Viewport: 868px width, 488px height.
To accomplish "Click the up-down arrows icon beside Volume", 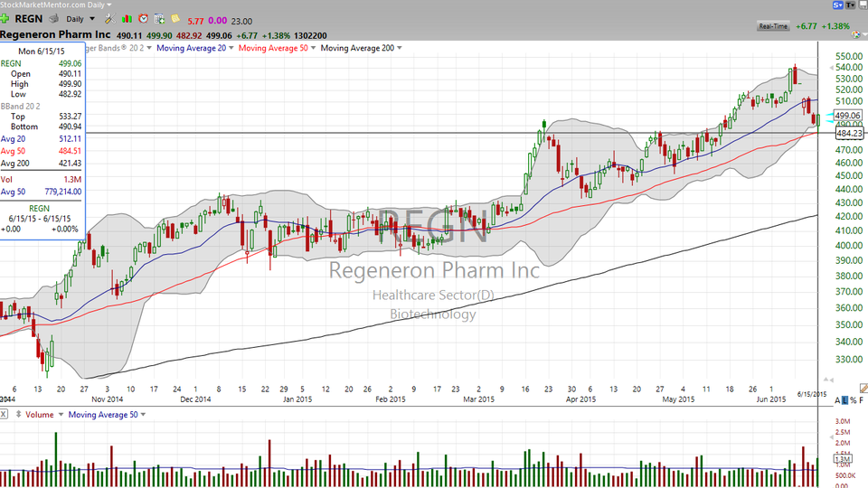I will click(x=18, y=415).
